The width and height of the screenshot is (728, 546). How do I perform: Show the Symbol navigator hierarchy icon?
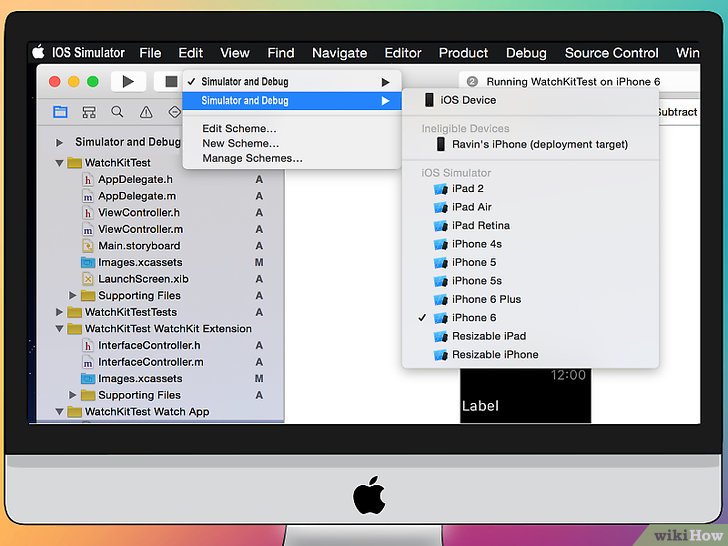89,112
